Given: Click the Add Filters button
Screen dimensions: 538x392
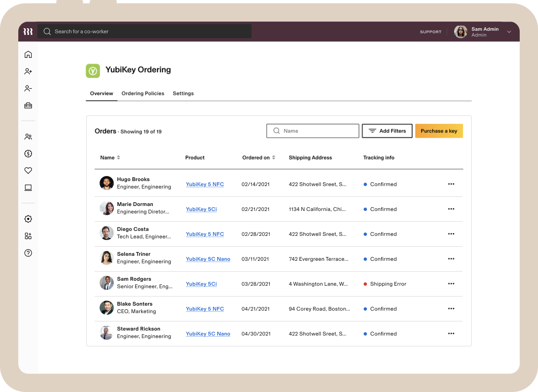Looking at the screenshot, I should click(x=387, y=131).
